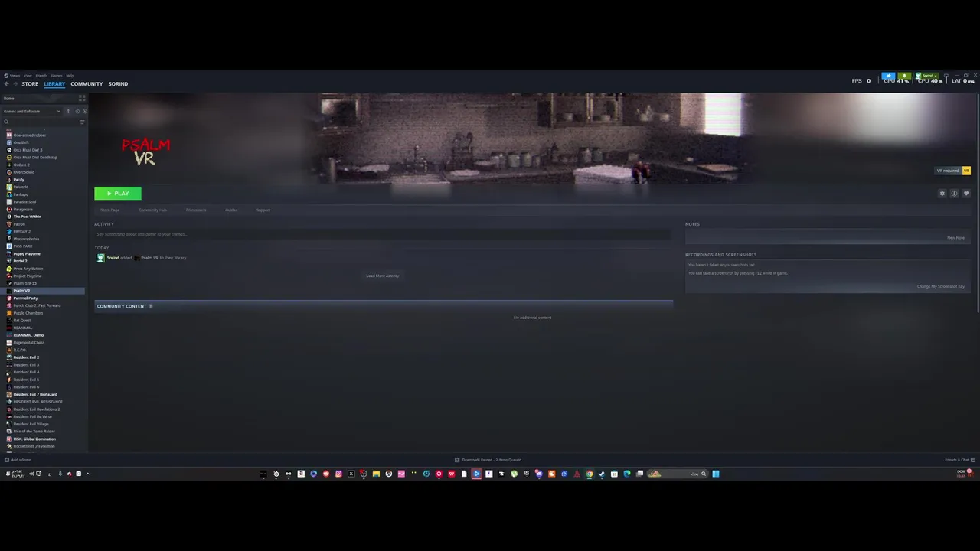The width and height of the screenshot is (980, 551).
Task: Open the LIBRARY tab
Action: (x=54, y=84)
